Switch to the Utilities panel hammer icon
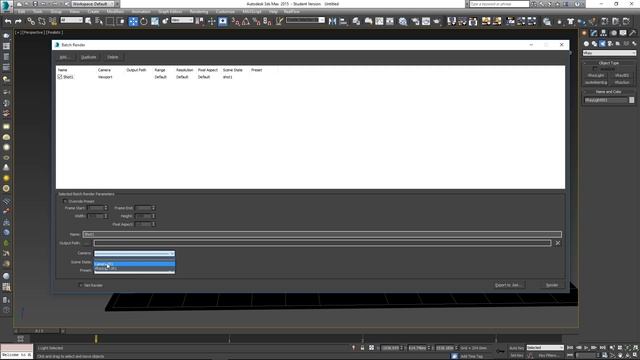Image resolution: width=640 pixels, height=360 pixels. [632, 33]
